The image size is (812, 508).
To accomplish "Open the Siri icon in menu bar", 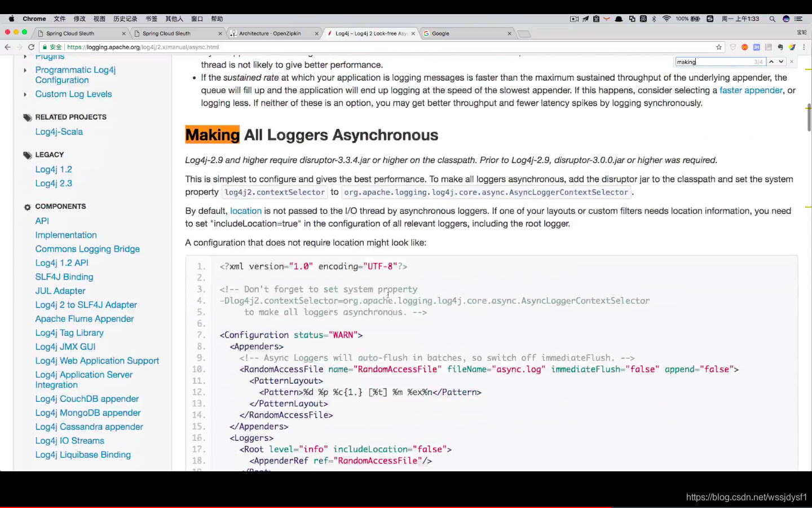I will [786, 19].
